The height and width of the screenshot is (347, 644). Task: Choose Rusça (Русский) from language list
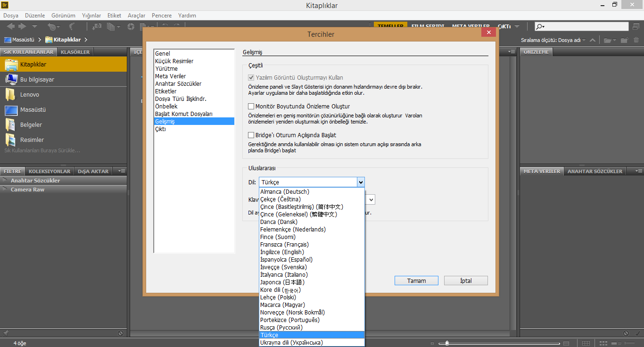(312, 328)
